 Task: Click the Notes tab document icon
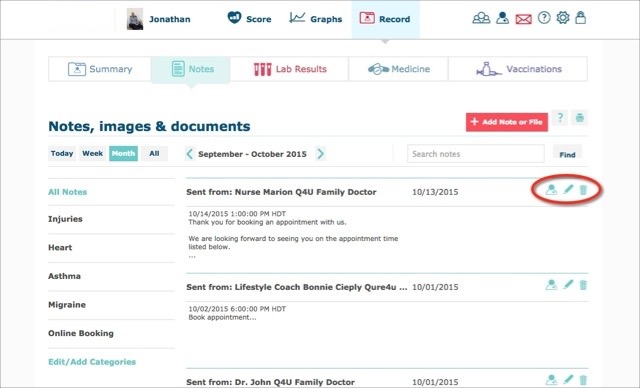point(178,69)
